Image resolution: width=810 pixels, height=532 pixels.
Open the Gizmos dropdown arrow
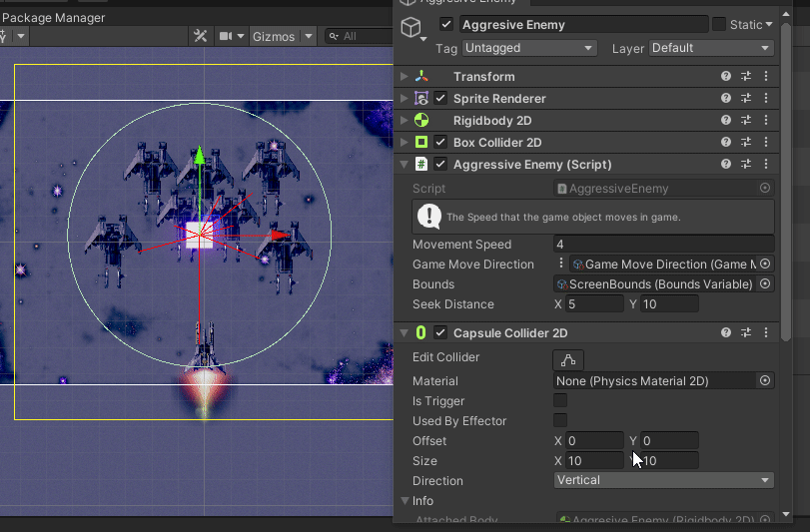click(309, 37)
